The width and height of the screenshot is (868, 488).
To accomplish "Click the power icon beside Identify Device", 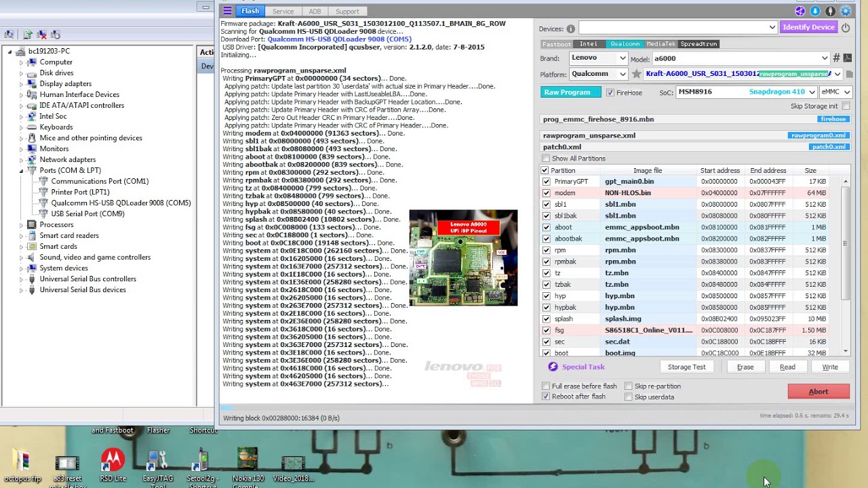I will pos(846,27).
